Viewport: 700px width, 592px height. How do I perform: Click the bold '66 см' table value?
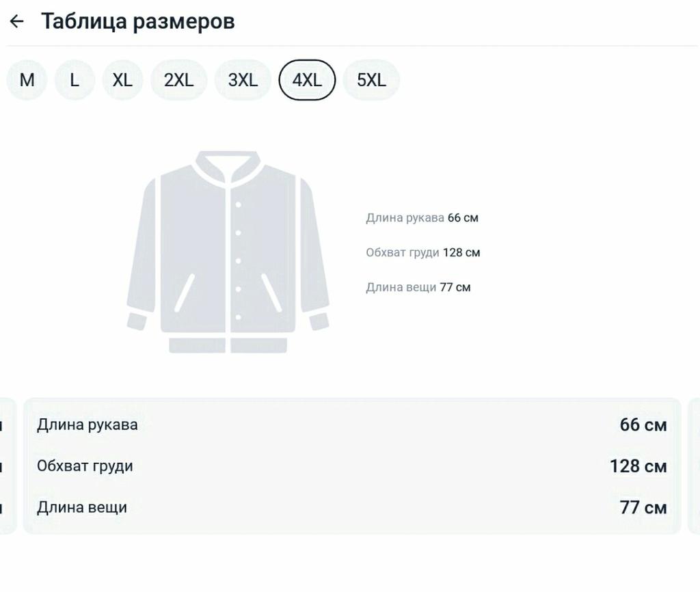[643, 425]
